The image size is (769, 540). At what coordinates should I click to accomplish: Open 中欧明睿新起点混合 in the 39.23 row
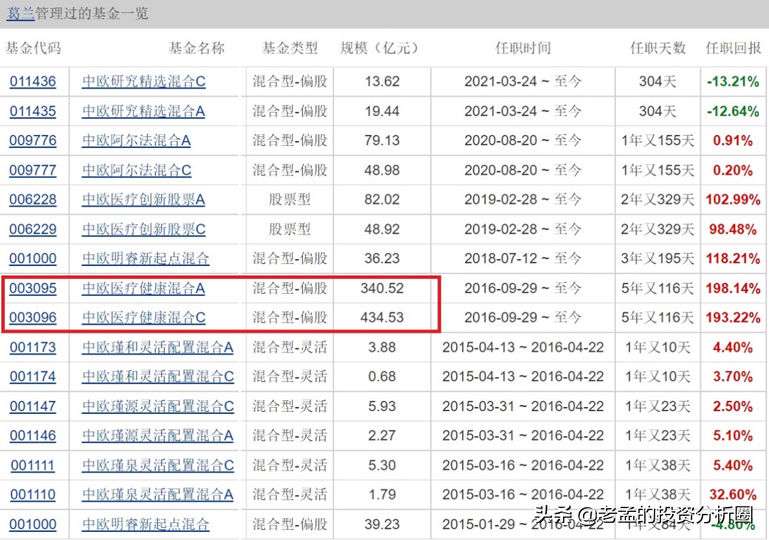pos(146,524)
